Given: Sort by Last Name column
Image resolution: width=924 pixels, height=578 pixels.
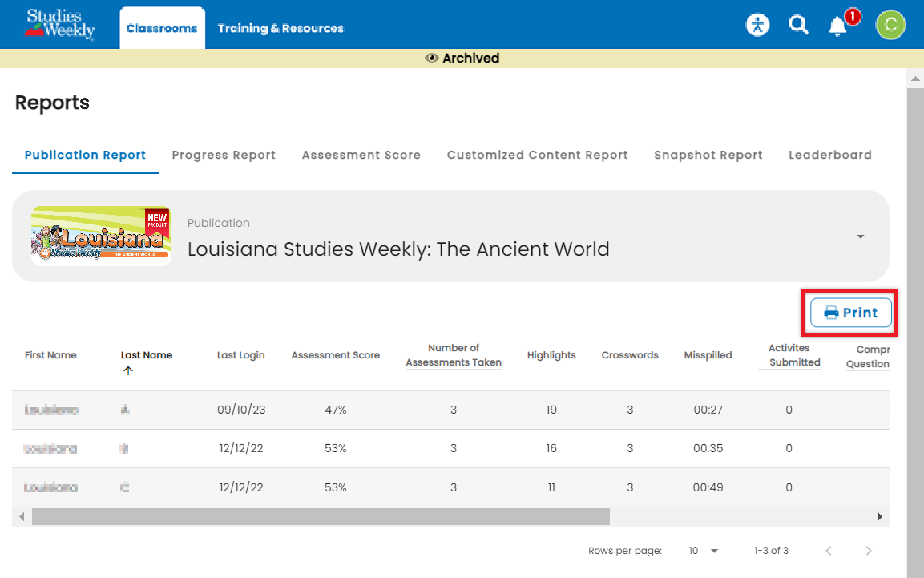Looking at the screenshot, I should [147, 355].
